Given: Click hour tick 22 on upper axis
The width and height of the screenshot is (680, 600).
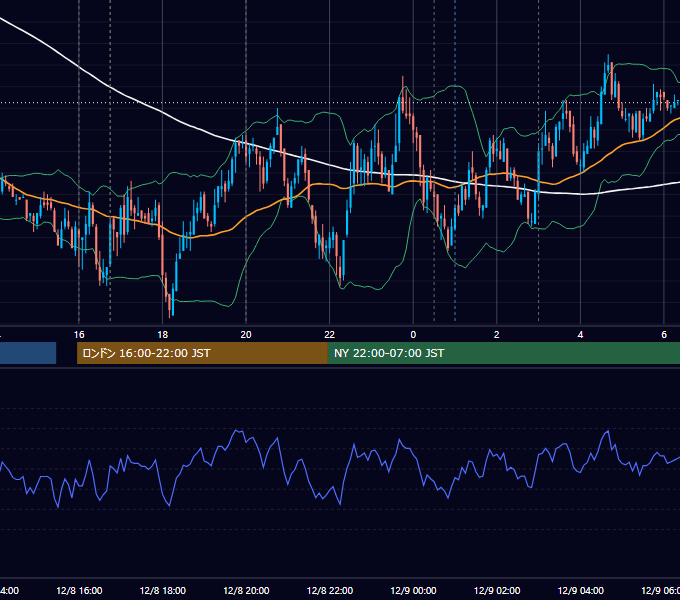Looking at the screenshot, I should [330, 335].
